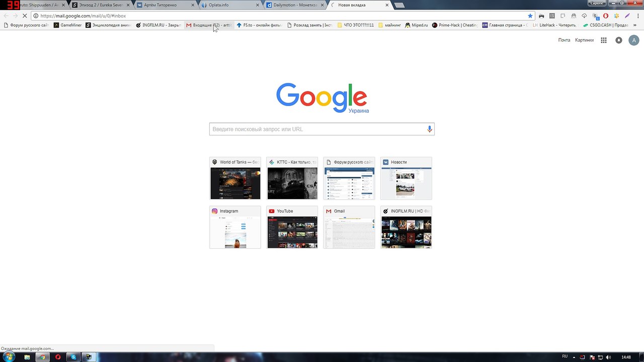This screenshot has width=644, height=362.
Task: Open the CSGO.CASH bookmark
Action: coord(606,25)
